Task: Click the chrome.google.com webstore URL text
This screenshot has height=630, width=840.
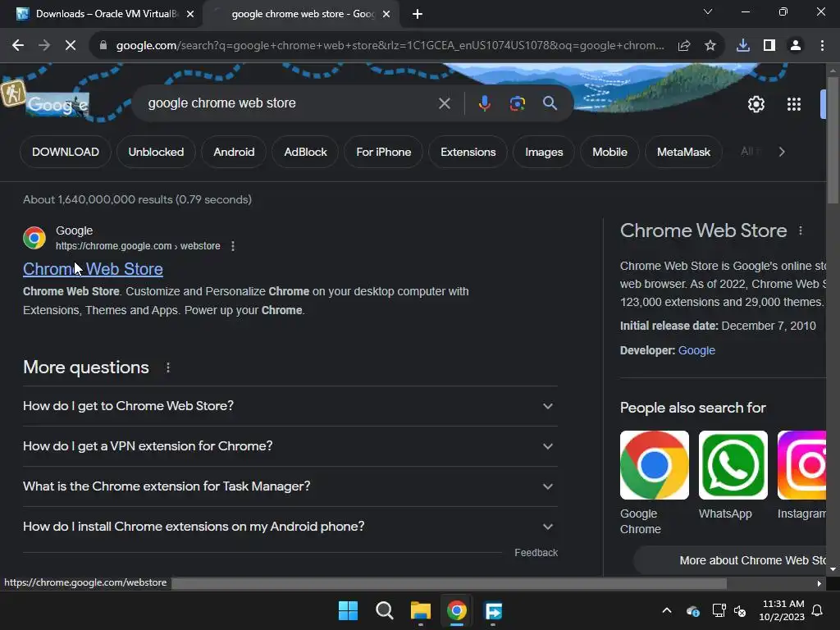Action: [138, 246]
